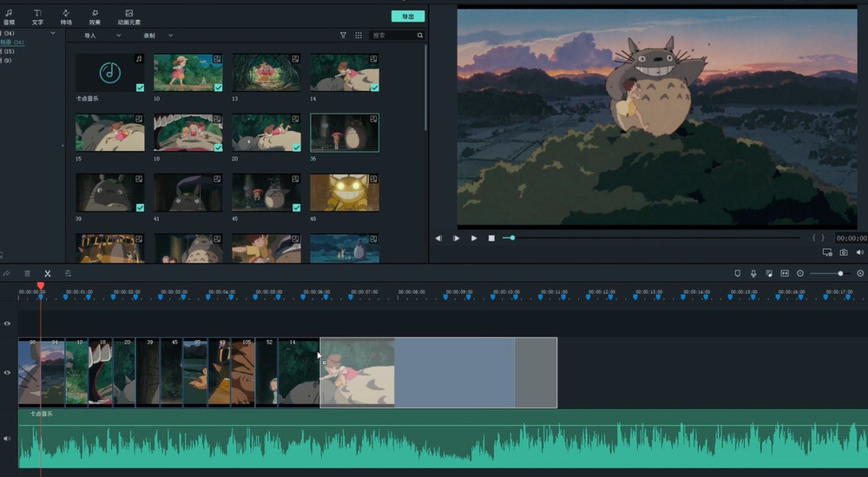This screenshot has height=477, width=868.
Task: Take a snapshot with camera icon
Action: pyautogui.click(x=843, y=252)
